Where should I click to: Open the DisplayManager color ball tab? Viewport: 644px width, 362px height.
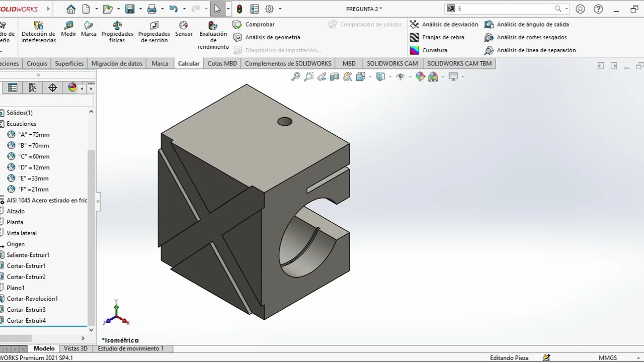click(x=72, y=87)
